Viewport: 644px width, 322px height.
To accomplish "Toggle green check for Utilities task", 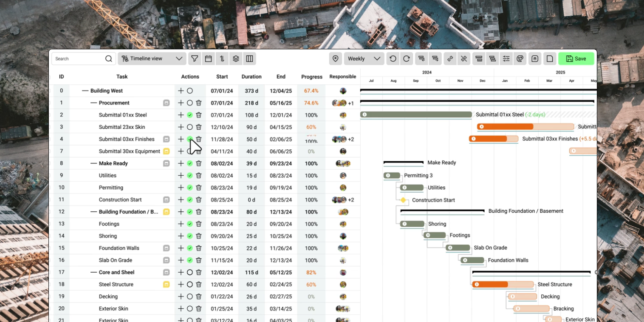I will (190, 176).
